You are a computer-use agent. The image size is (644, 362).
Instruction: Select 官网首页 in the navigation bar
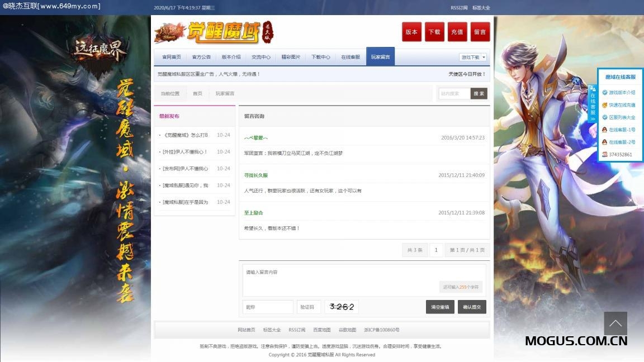click(x=171, y=56)
